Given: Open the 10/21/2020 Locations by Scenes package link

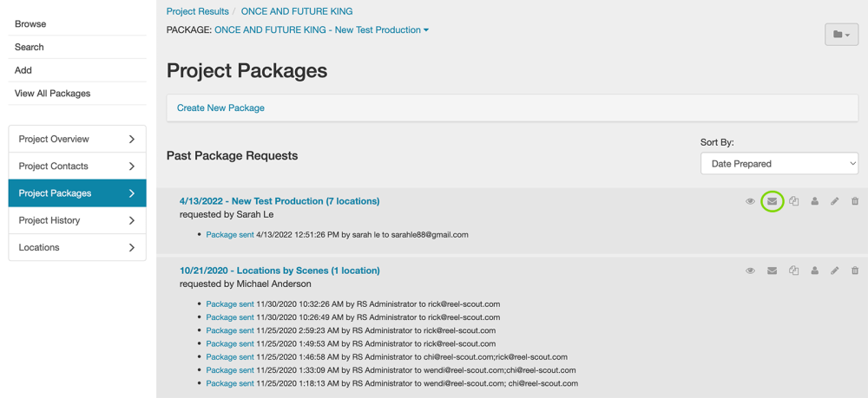Looking at the screenshot, I should [x=279, y=271].
